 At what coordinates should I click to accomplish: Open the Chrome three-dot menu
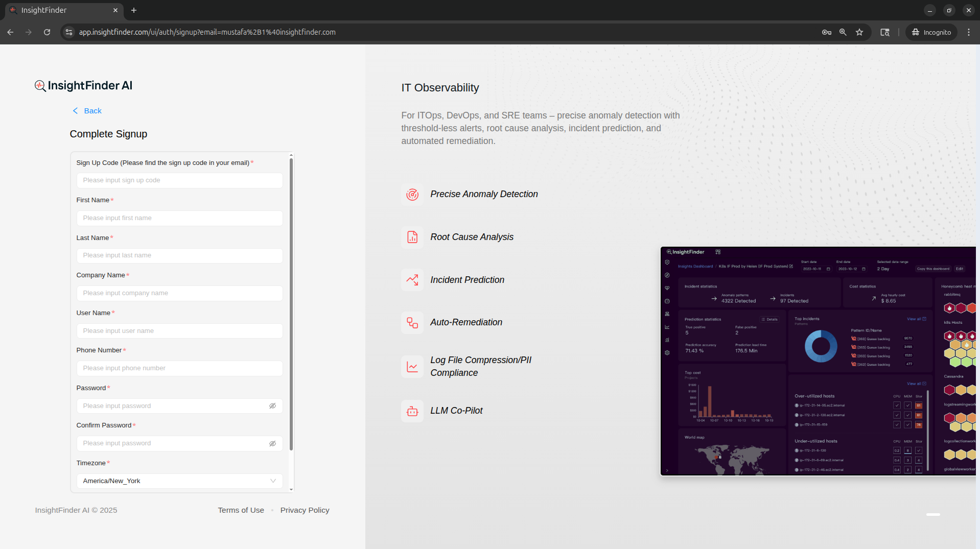coord(968,32)
